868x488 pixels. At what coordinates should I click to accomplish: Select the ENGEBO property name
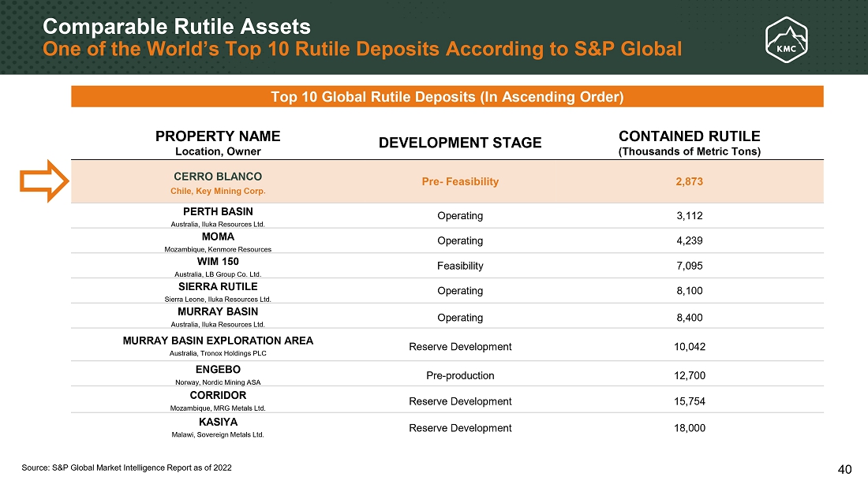(x=218, y=369)
